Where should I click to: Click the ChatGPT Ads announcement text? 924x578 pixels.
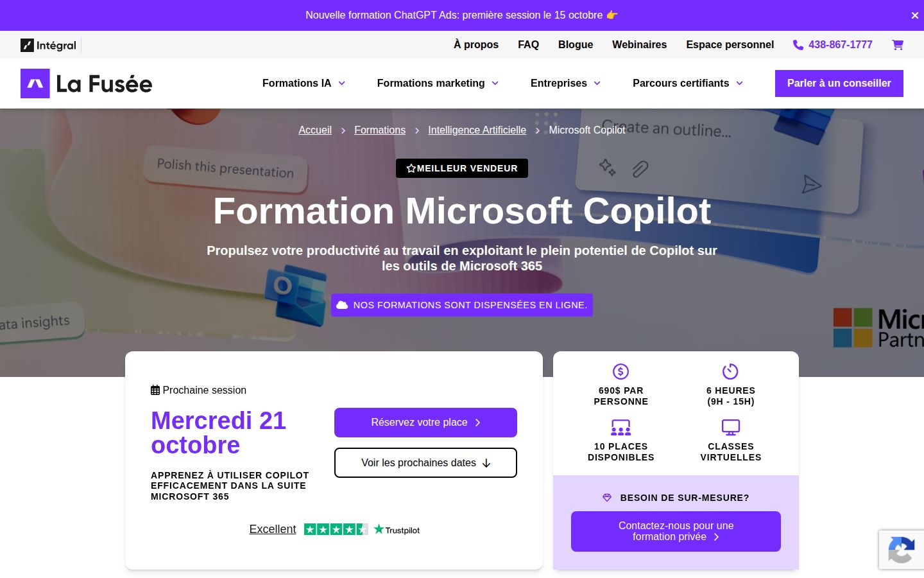click(x=461, y=15)
